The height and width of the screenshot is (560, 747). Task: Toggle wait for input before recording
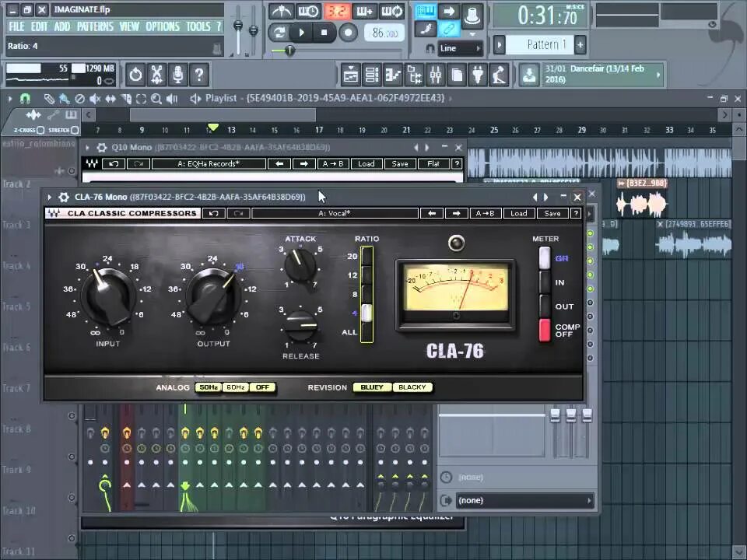309,11
